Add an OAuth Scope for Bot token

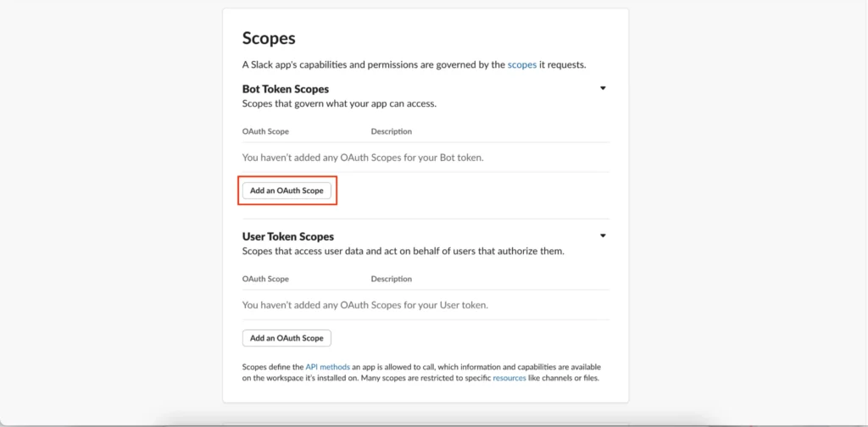[287, 191]
